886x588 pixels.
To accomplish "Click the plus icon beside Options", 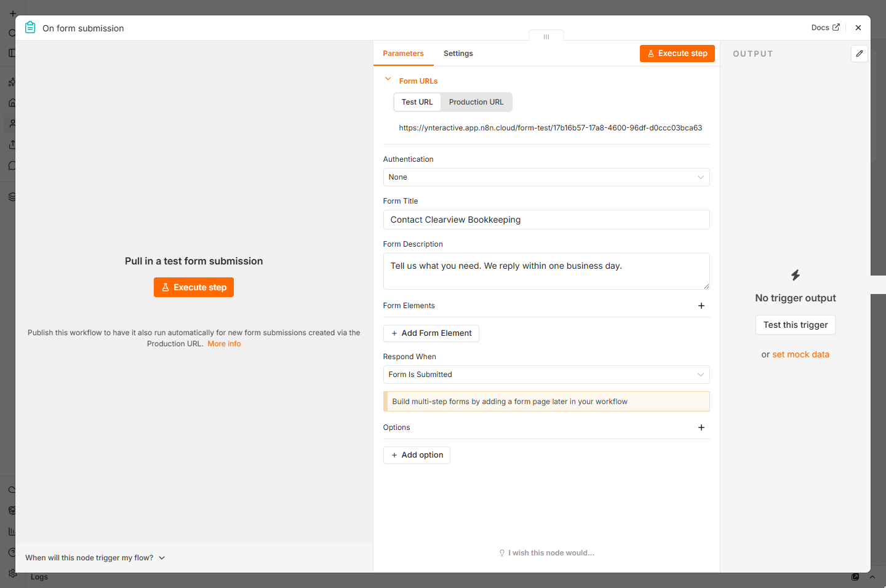I will 701,427.
